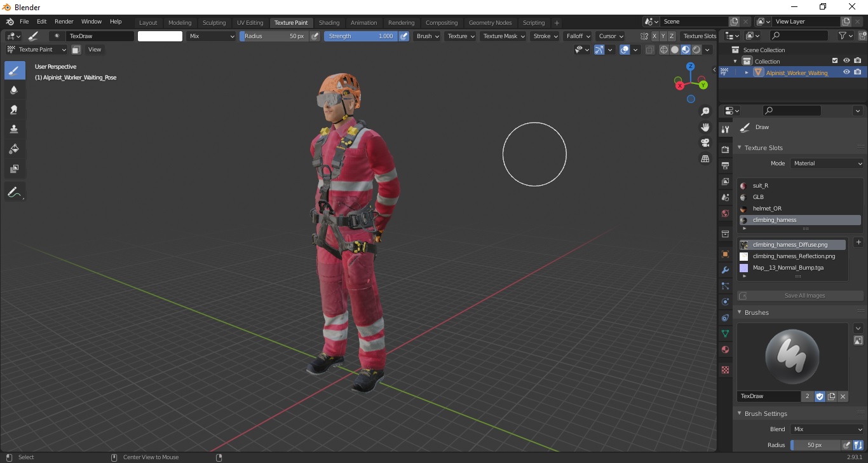Enable rendered viewport shading
Viewport: 868px width, 463px height.
pyautogui.click(x=696, y=50)
